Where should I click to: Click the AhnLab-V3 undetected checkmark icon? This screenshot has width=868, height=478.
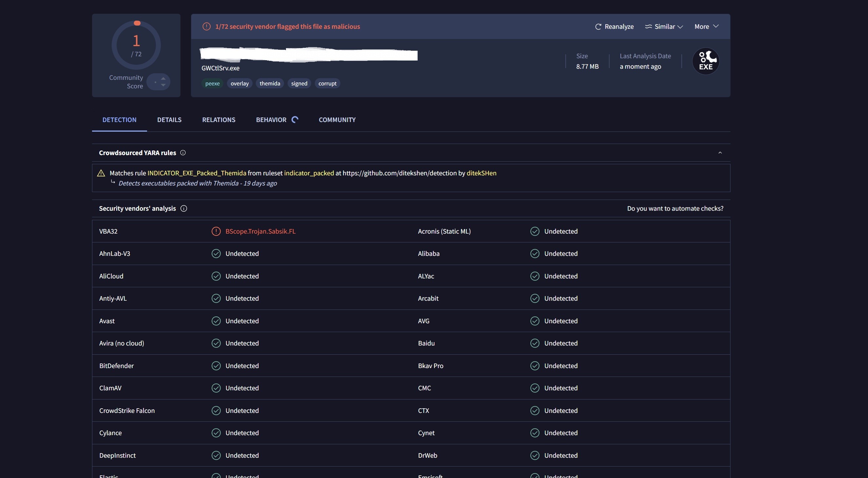216,254
